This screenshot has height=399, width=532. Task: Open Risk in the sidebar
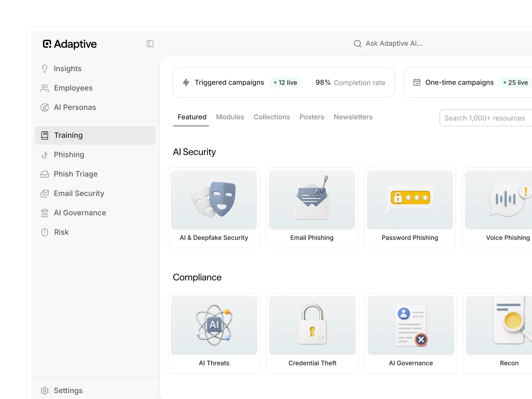(95, 232)
